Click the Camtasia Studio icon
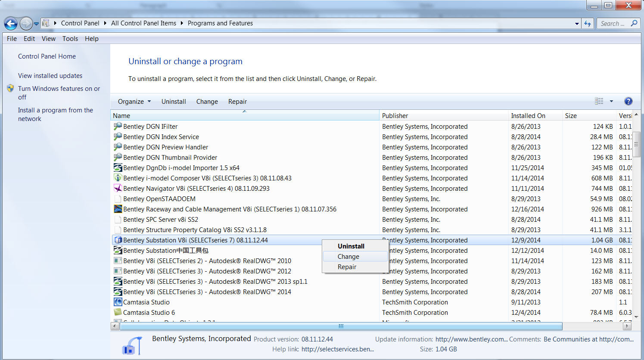The height and width of the screenshot is (360, 644). [x=118, y=302]
